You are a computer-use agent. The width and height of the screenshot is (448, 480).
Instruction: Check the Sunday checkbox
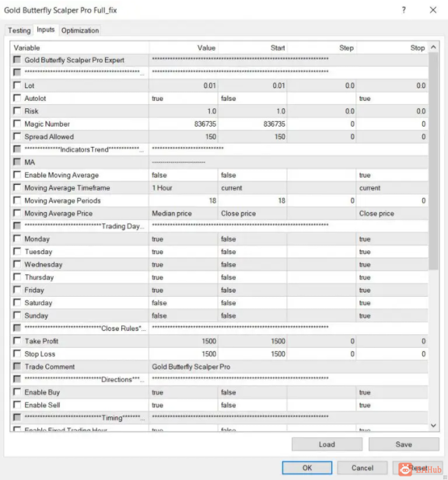[x=17, y=315]
